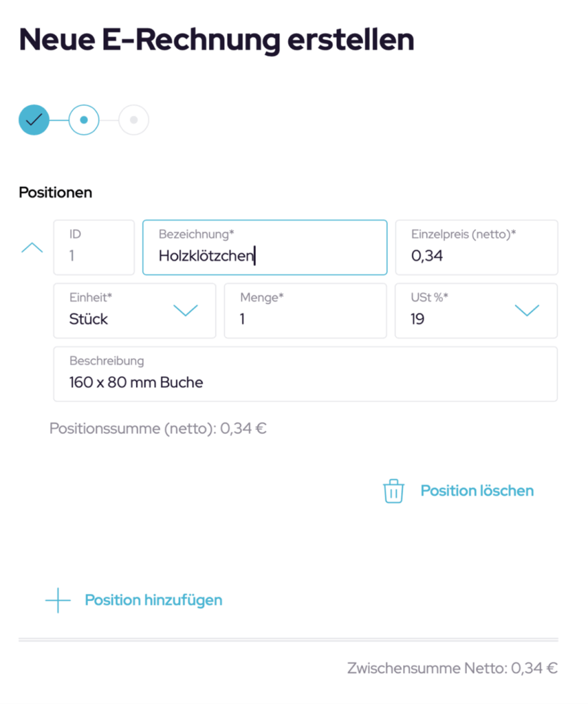This screenshot has height=704, width=588.
Task: Click the ID field showing 1
Action: [94, 256]
